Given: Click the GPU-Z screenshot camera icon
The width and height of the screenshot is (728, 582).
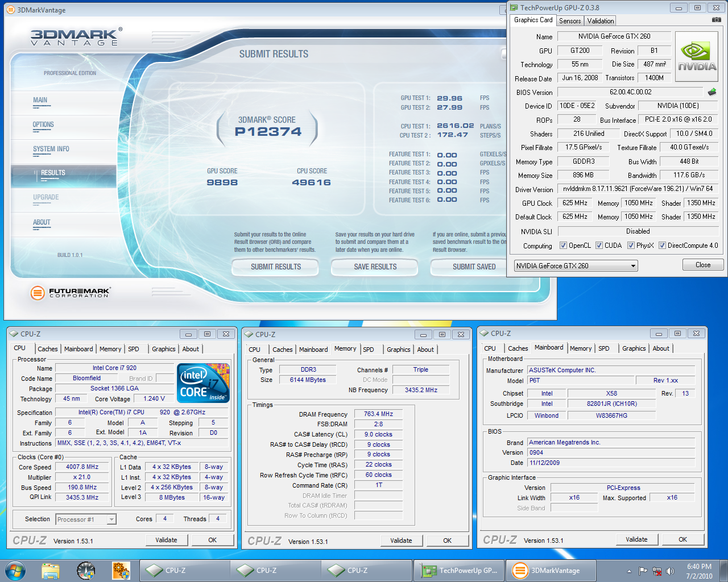Looking at the screenshot, I should click(716, 20).
